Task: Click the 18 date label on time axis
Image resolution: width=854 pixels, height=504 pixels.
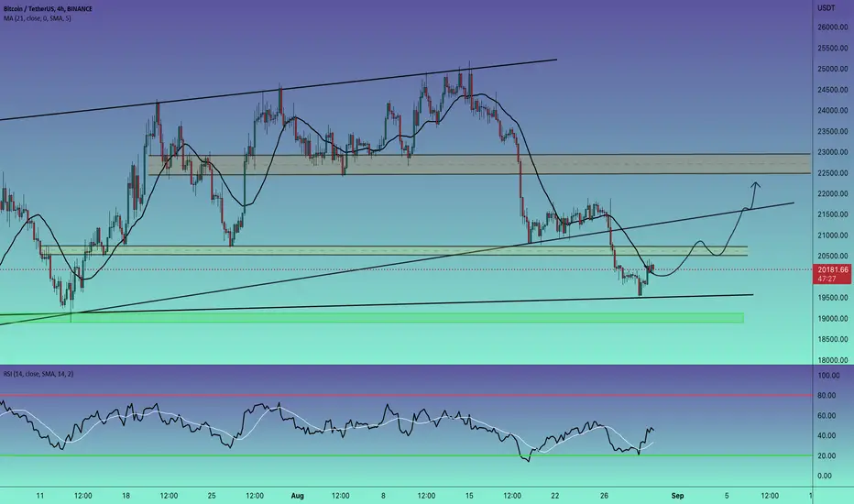Action: click(x=126, y=496)
